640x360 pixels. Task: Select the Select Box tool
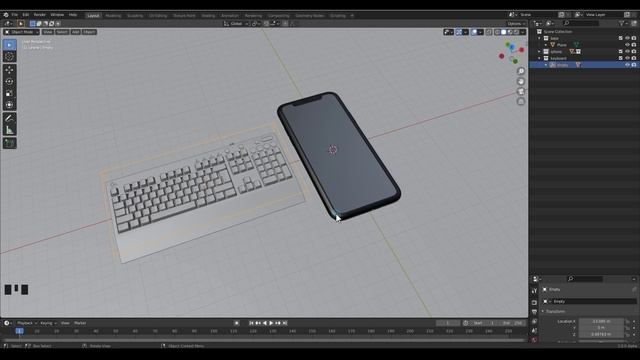(x=9, y=44)
